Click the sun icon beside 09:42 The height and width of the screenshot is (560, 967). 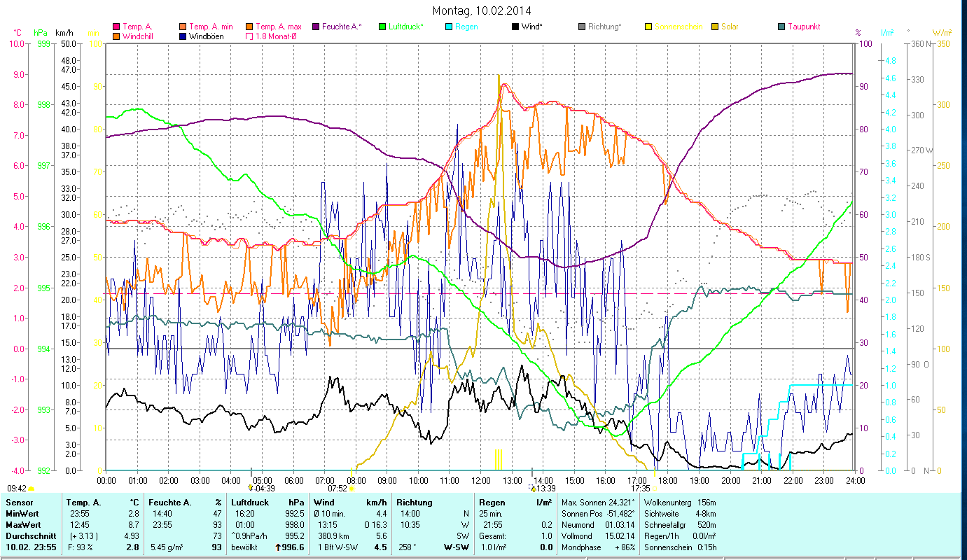pos(32,489)
